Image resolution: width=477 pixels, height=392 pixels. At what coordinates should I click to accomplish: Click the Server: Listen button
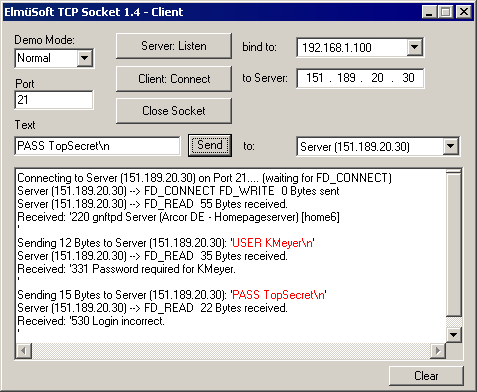tap(174, 46)
